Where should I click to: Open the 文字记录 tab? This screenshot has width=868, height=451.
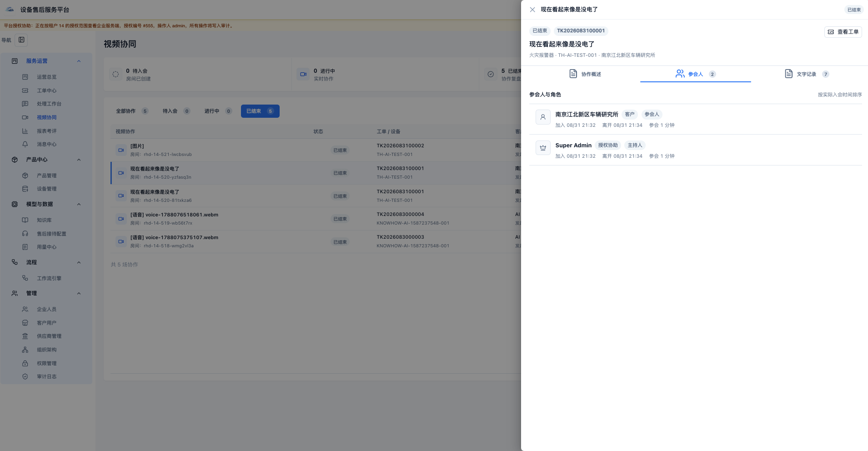[807, 74]
